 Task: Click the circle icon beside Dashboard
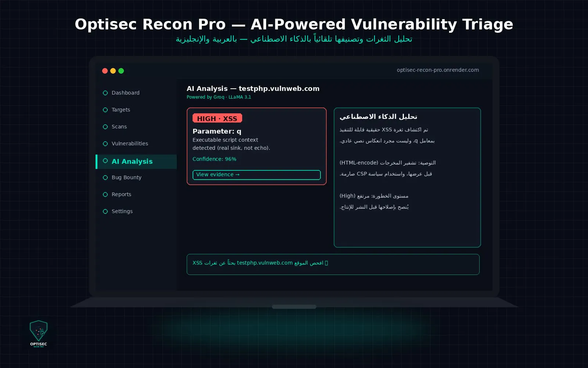(x=105, y=93)
